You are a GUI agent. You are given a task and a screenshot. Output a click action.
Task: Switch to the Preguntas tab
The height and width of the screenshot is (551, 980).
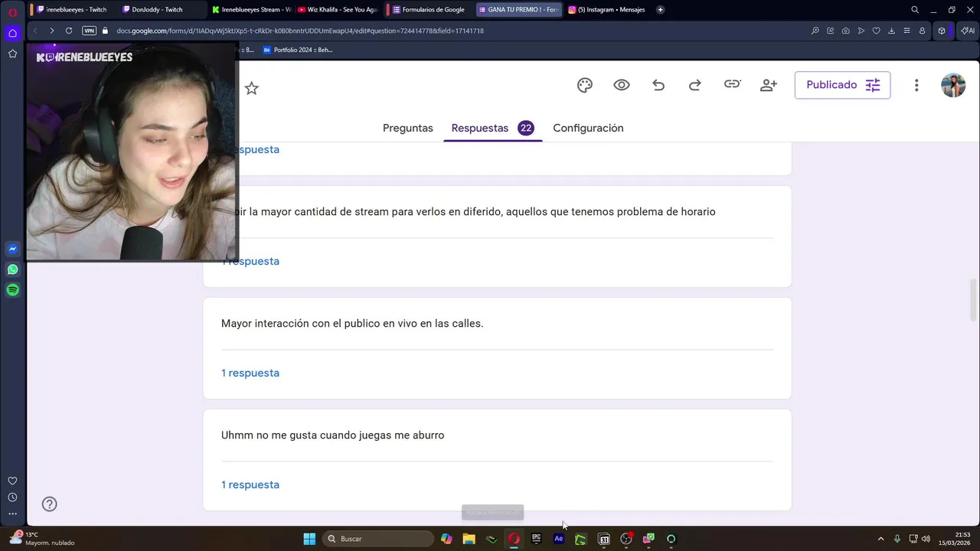pyautogui.click(x=408, y=128)
